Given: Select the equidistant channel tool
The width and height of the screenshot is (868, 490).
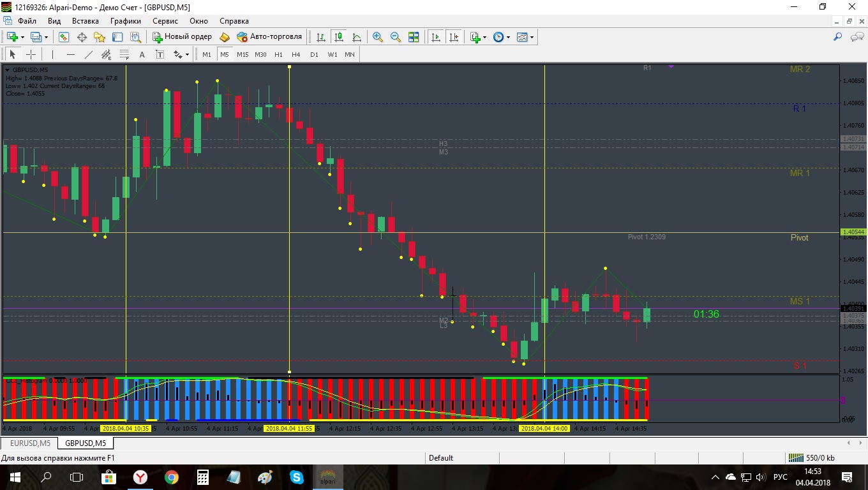Looking at the screenshot, I should (106, 54).
